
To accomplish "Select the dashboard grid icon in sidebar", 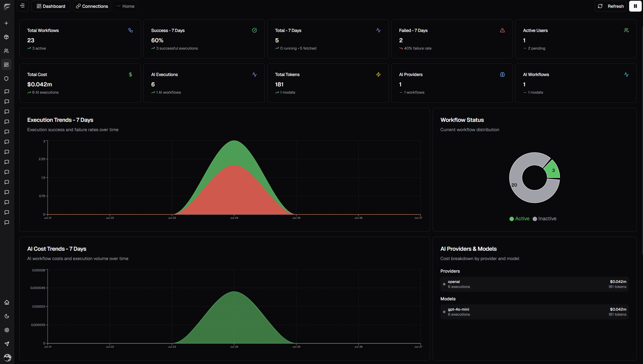I will click(7, 65).
